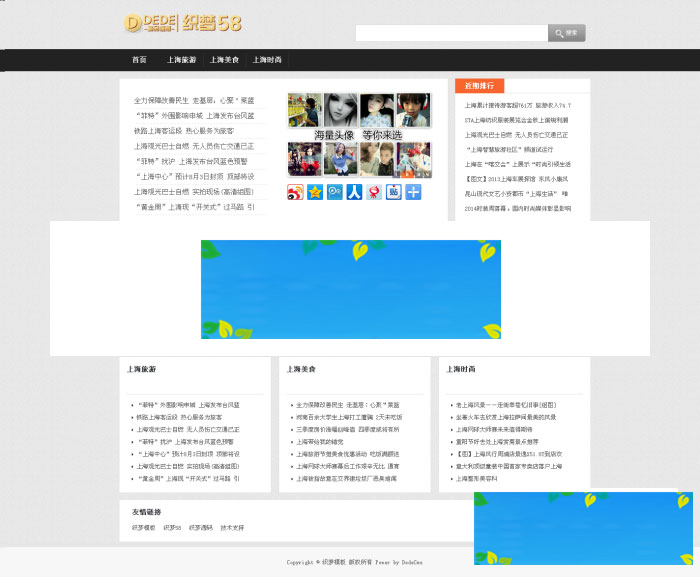This screenshot has height=577, width=700.
Task: Click the Sina Weibo share icon
Action: click(x=296, y=192)
